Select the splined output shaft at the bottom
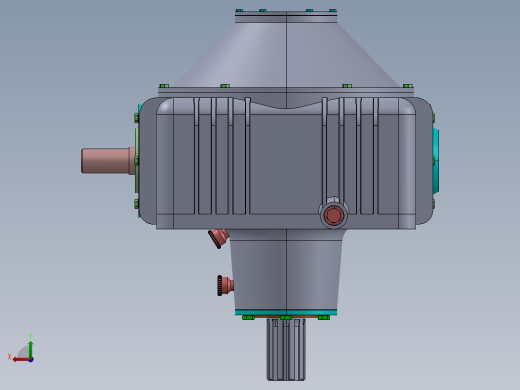The height and width of the screenshot is (390, 520). pyautogui.click(x=286, y=350)
